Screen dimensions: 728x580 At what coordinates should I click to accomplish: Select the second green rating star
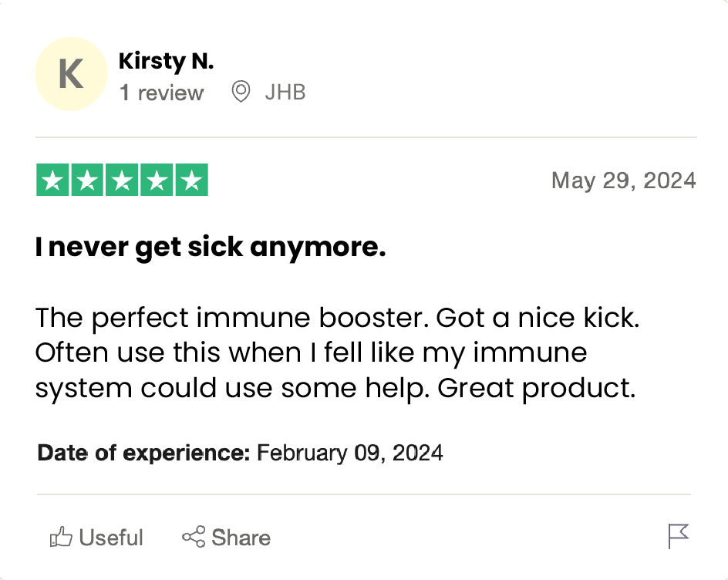87,180
